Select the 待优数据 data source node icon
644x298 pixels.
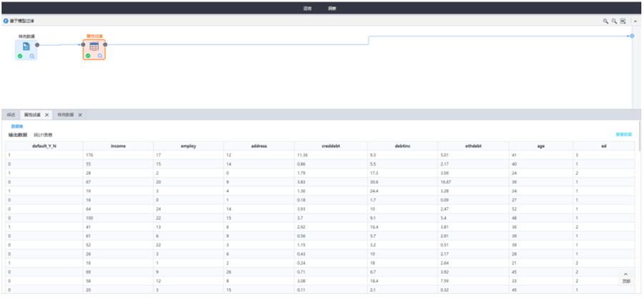[26, 46]
